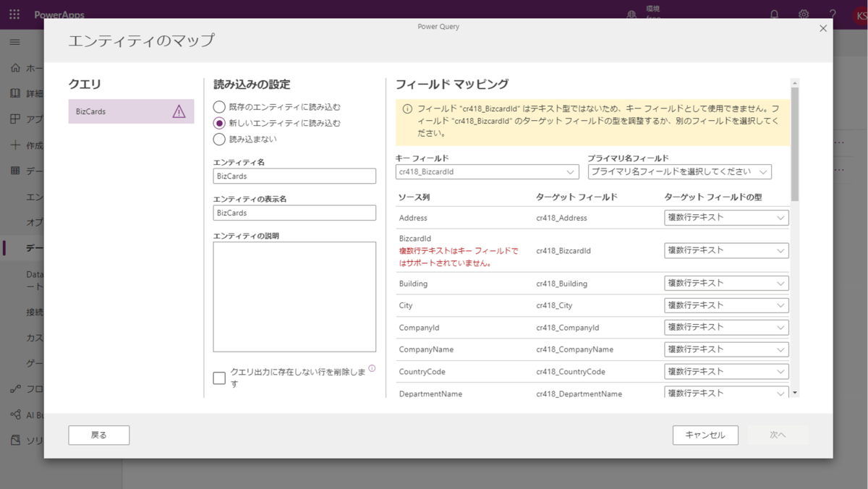Select 既存のエンティティに読み込む radio option
The height and width of the screenshot is (489, 868).
(219, 107)
